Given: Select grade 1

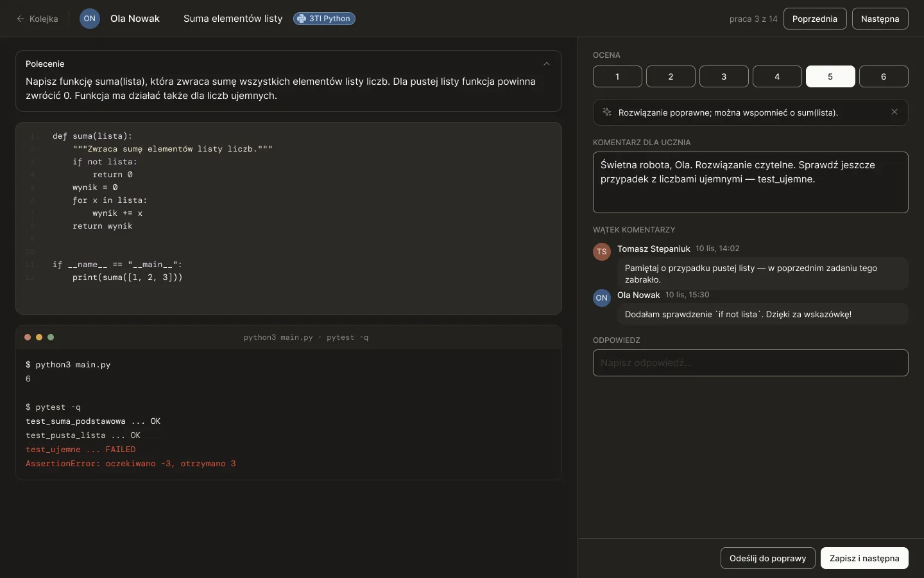Looking at the screenshot, I should click(x=617, y=76).
